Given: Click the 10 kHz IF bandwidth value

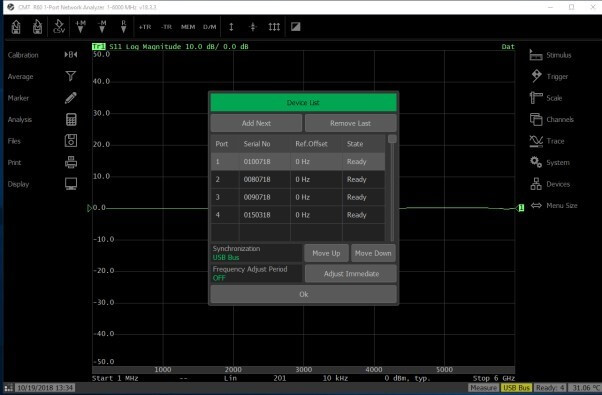Looking at the screenshot, I should pyautogui.click(x=335, y=378).
